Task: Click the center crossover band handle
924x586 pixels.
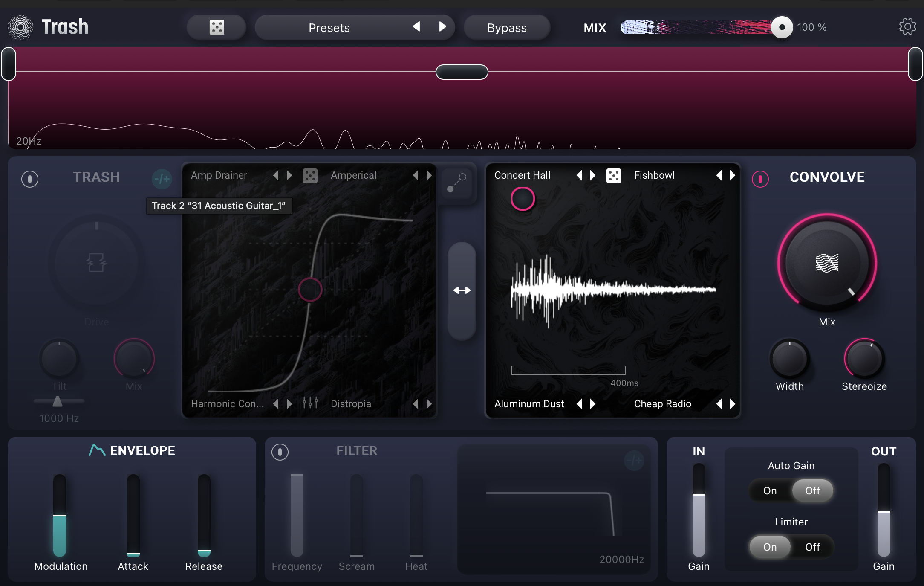Action: [x=462, y=72]
